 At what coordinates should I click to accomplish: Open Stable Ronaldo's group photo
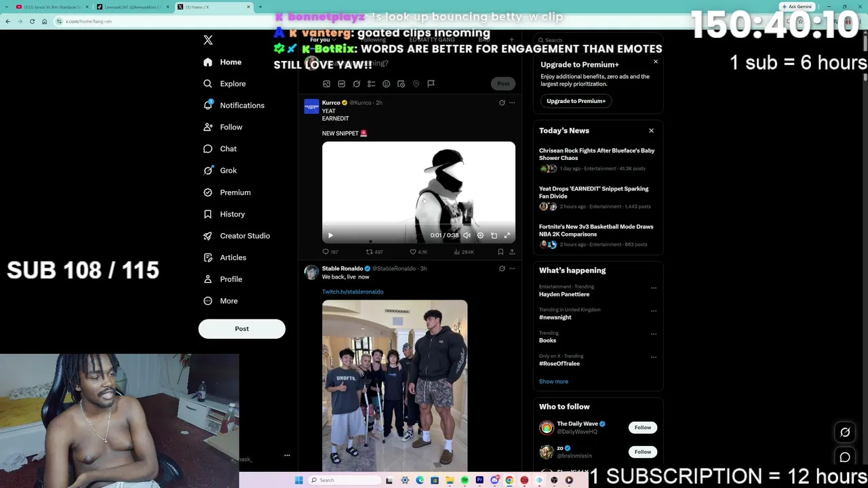395,386
